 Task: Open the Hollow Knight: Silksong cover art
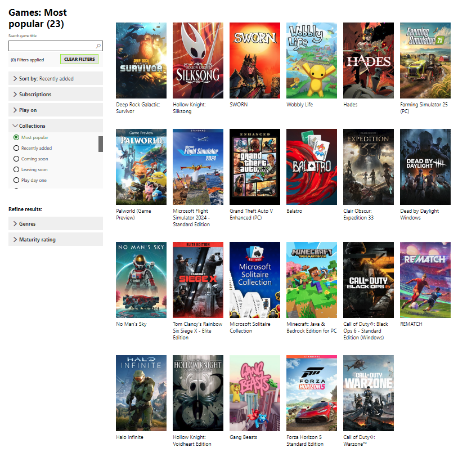pos(198,60)
